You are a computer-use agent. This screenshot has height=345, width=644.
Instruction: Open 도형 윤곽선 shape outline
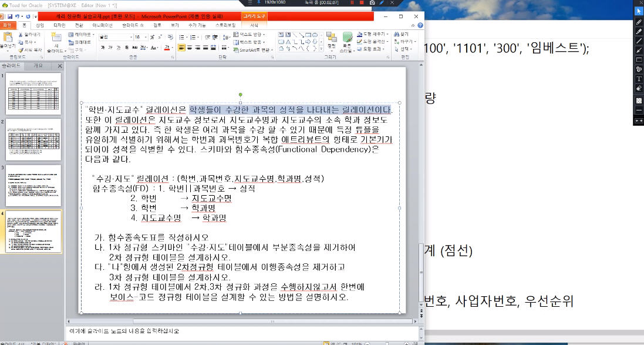373,42
